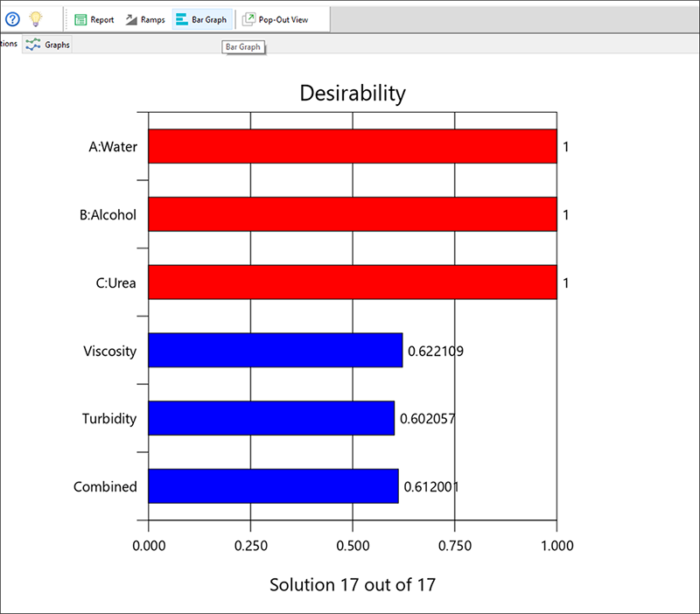Click the 0.500 x-axis tick label
Screen dimensions: 700x614
pos(353,545)
